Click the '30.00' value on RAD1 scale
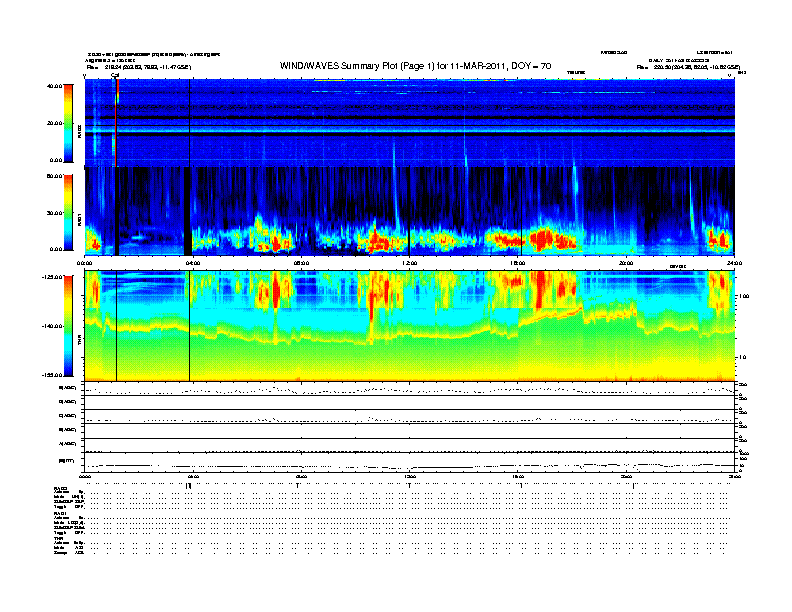 54,213
